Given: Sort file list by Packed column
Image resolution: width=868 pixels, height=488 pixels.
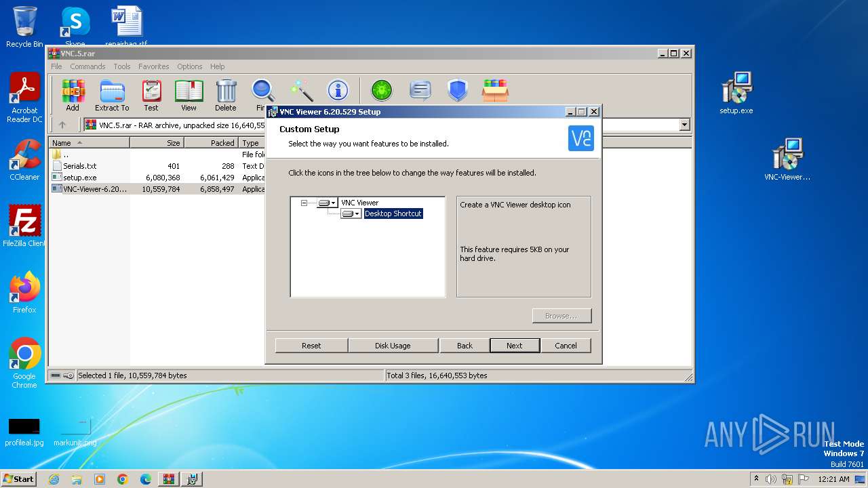Looking at the screenshot, I should click(x=211, y=143).
